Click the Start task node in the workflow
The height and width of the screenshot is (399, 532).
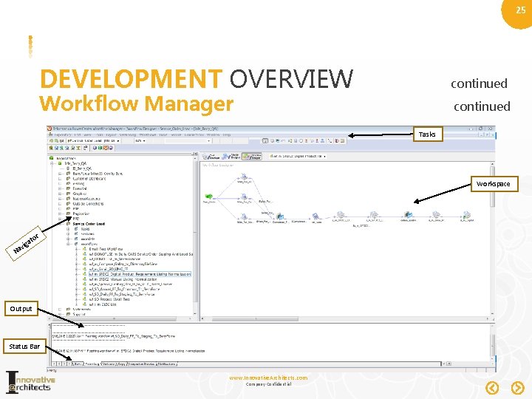point(209,197)
